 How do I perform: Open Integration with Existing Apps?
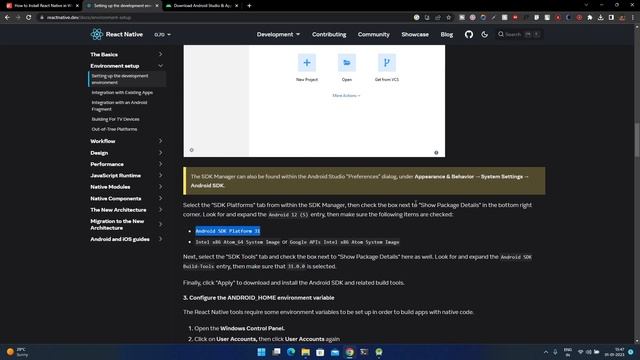122,93
